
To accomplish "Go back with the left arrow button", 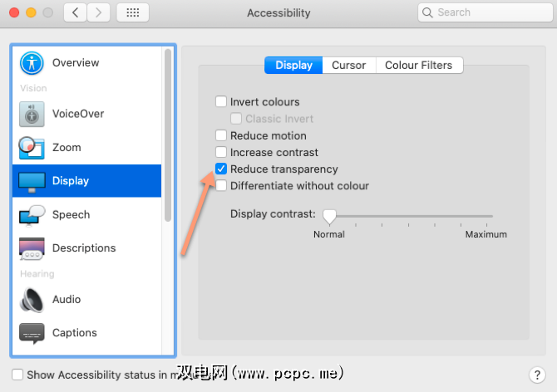I will click(x=76, y=12).
